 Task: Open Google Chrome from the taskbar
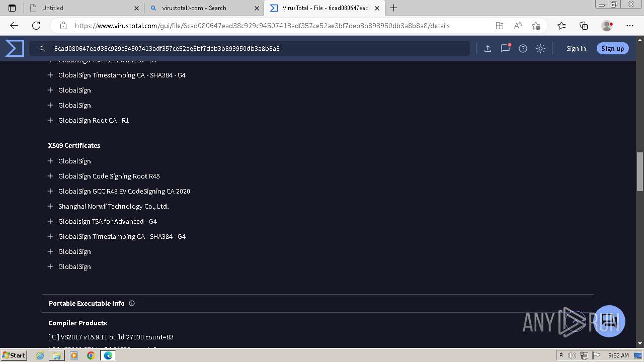tap(91, 355)
